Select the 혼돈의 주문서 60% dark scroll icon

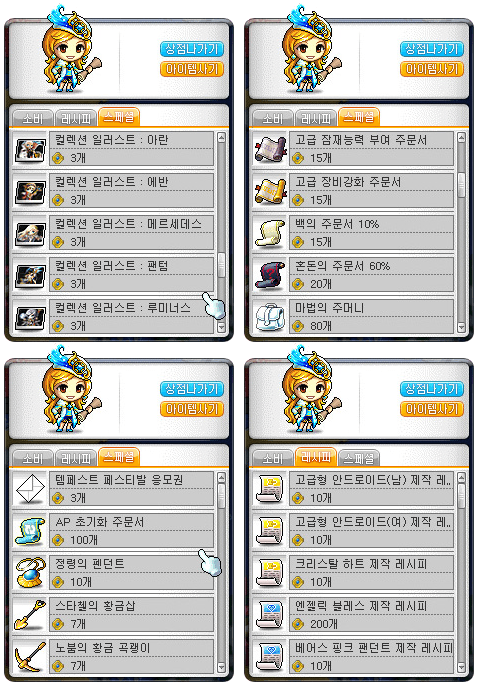point(270,275)
